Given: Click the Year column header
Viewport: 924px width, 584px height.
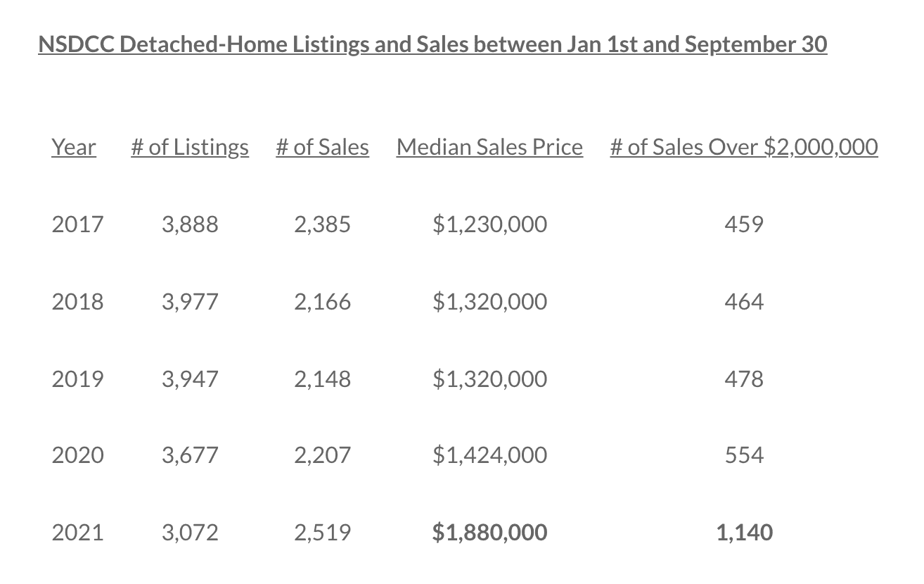Looking at the screenshot, I should coord(74,147).
